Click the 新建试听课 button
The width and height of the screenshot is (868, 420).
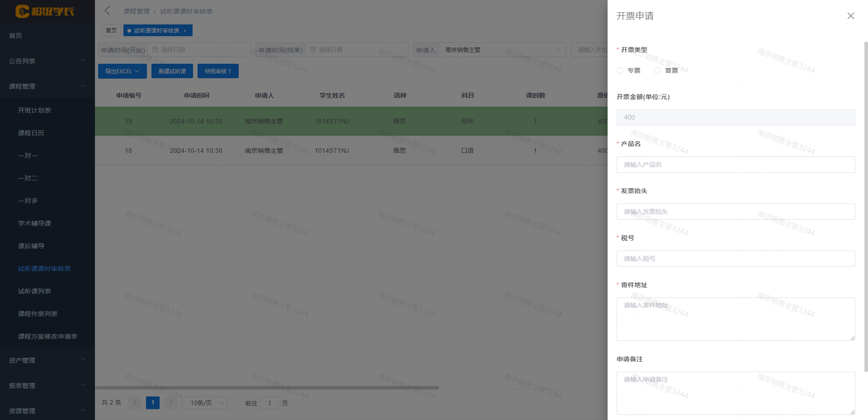point(172,71)
